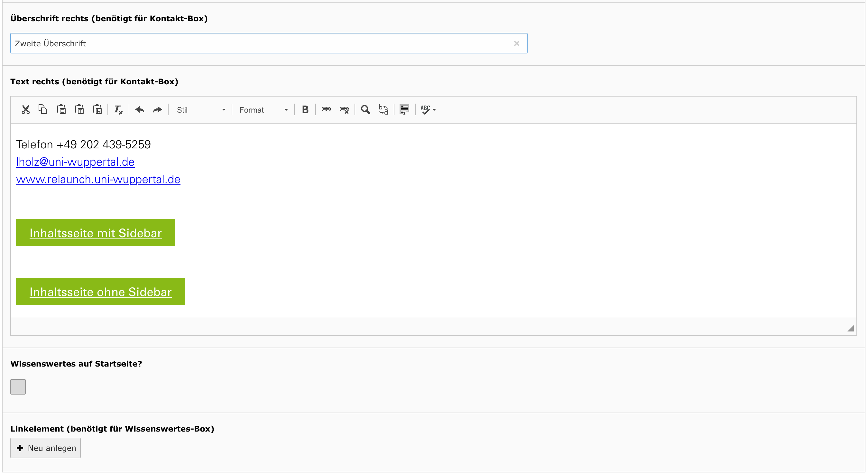Click the Cut scissors icon
This screenshot has width=868, height=475.
tap(26, 109)
